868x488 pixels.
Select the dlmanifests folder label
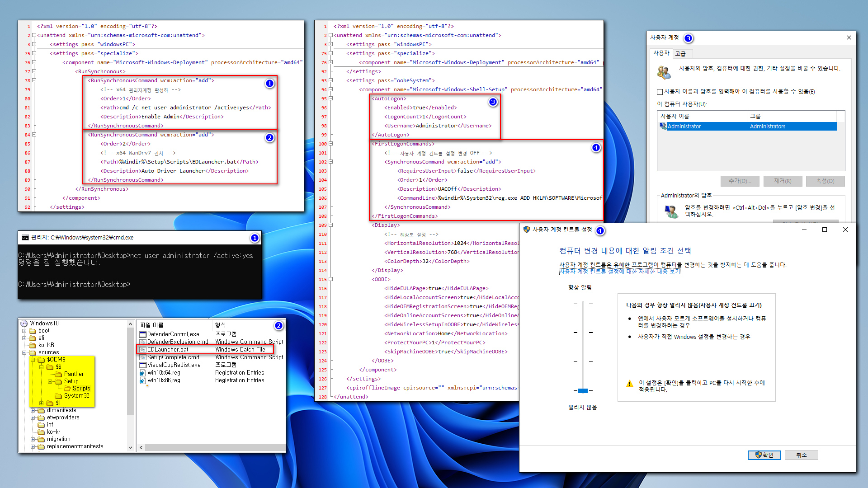pyautogui.click(x=61, y=410)
